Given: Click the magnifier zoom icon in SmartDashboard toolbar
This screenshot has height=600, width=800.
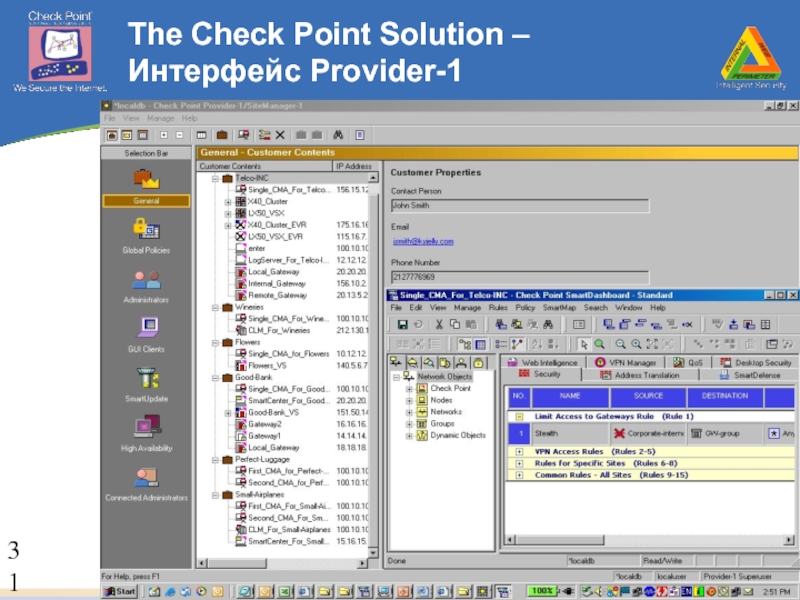Looking at the screenshot, I should tap(600, 344).
